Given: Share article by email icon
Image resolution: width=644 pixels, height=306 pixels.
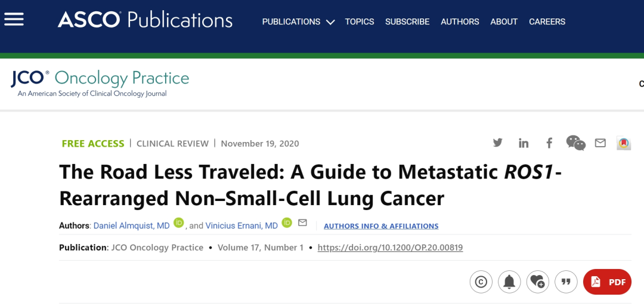Looking at the screenshot, I should point(600,143).
